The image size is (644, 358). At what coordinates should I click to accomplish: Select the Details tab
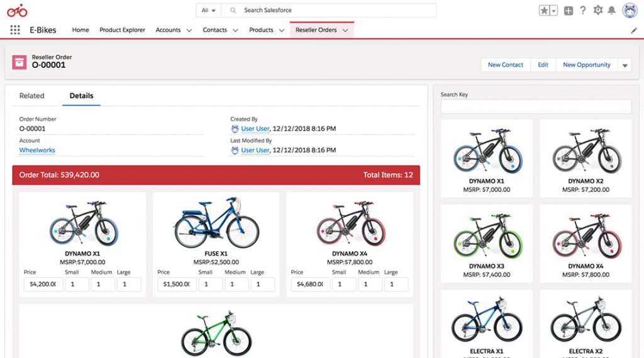(81, 95)
